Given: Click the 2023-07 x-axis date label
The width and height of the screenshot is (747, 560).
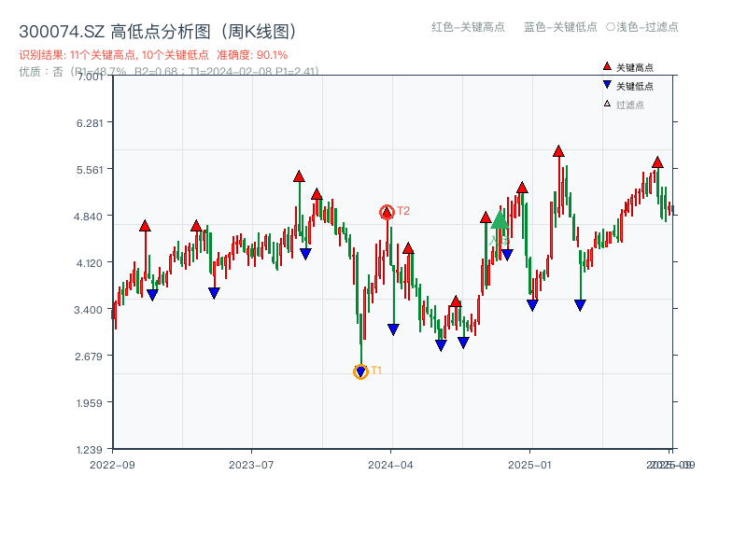Looking at the screenshot, I should [x=251, y=465].
